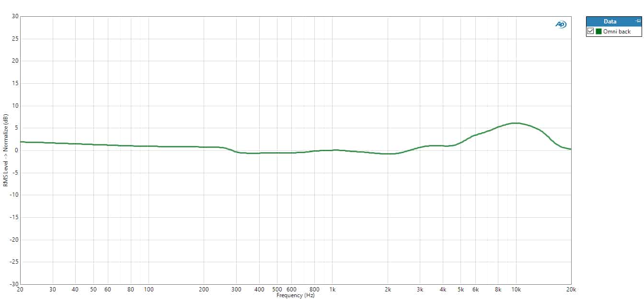Click the AP logo in graph corner

(x=561, y=24)
